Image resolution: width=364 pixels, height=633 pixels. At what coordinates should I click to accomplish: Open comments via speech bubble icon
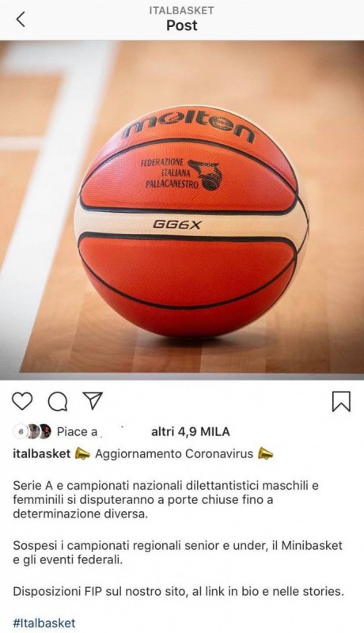tap(57, 401)
